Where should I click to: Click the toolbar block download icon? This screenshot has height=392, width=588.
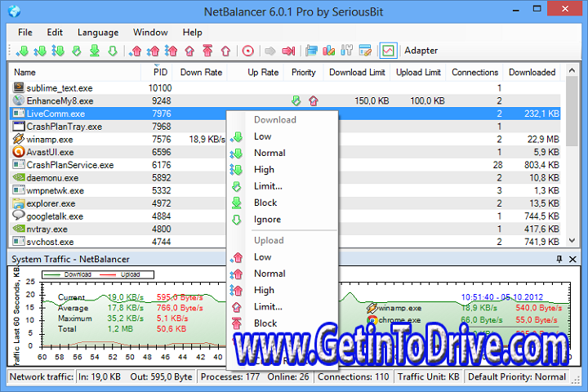(x=95, y=51)
